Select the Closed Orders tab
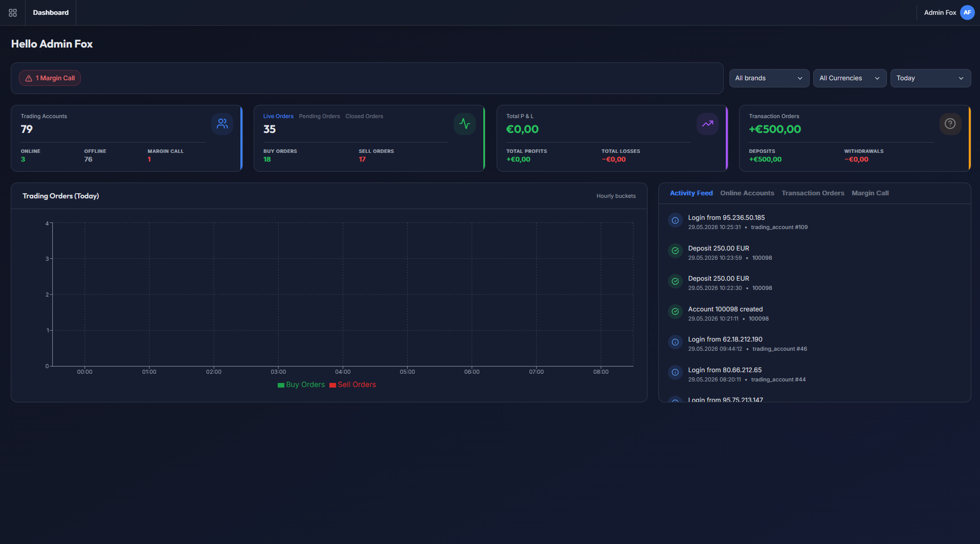Viewport: 980px width, 544px height. point(364,116)
